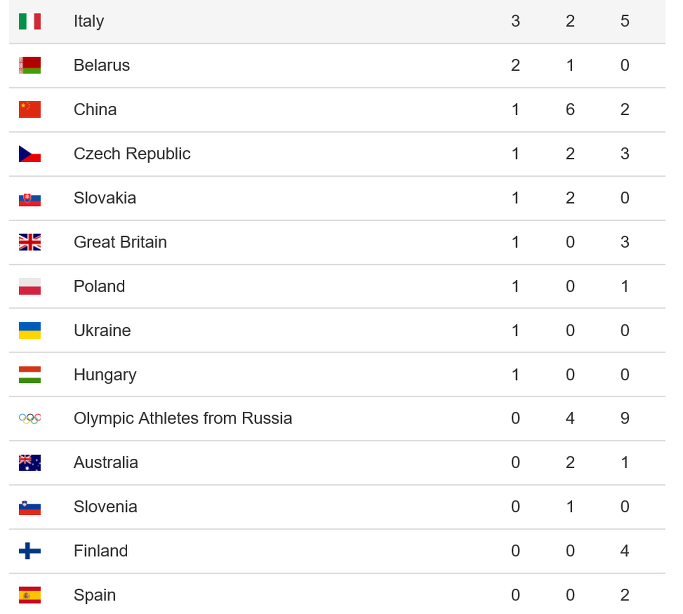Click the Belarus flag icon
The image size is (683, 614).
30,65
